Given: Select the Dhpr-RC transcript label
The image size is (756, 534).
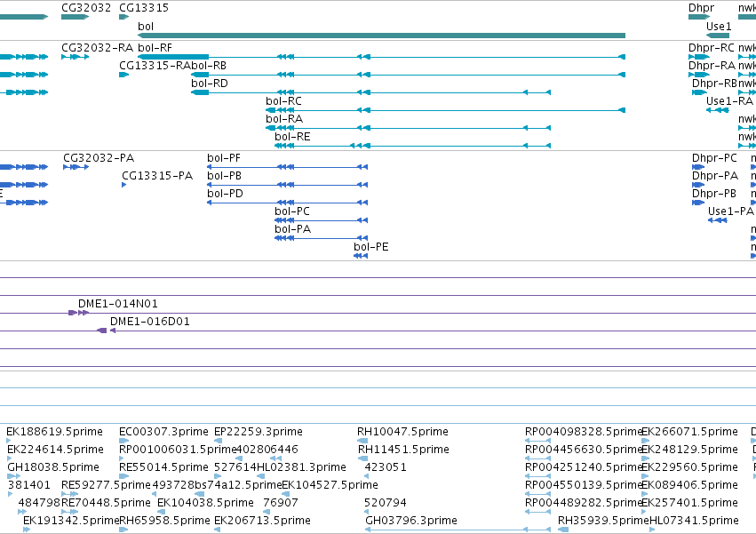Looking at the screenshot, I should (712, 47).
